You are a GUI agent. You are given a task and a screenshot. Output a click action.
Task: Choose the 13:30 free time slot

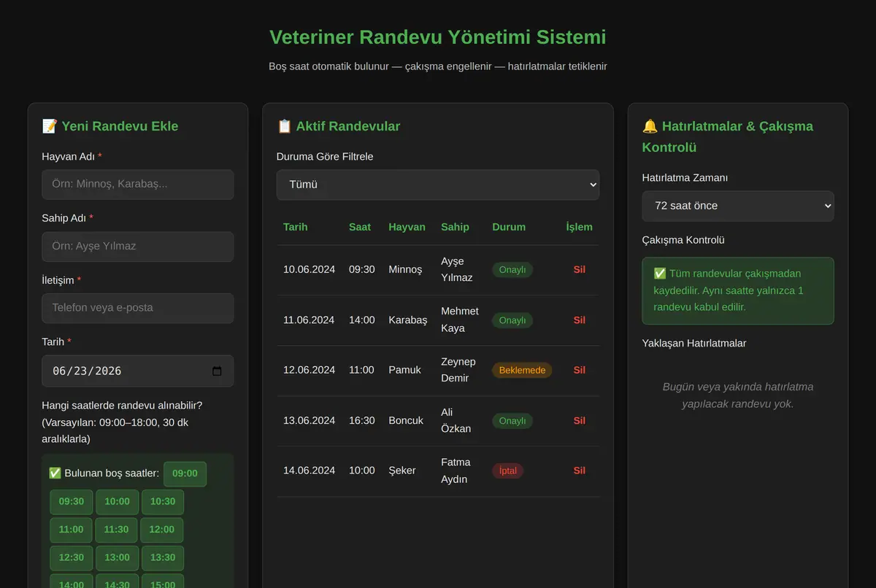tap(163, 557)
